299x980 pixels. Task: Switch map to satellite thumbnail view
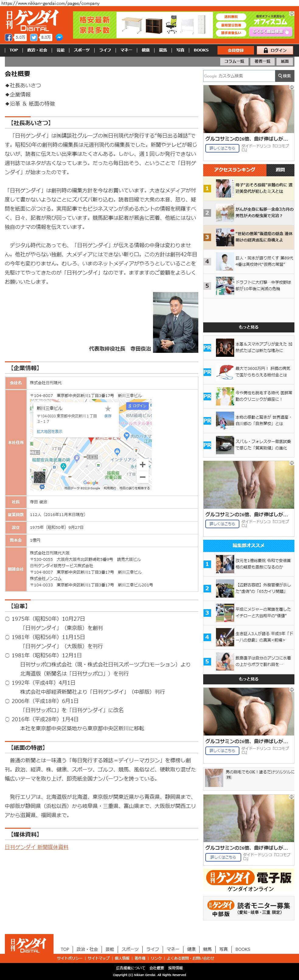point(40,477)
